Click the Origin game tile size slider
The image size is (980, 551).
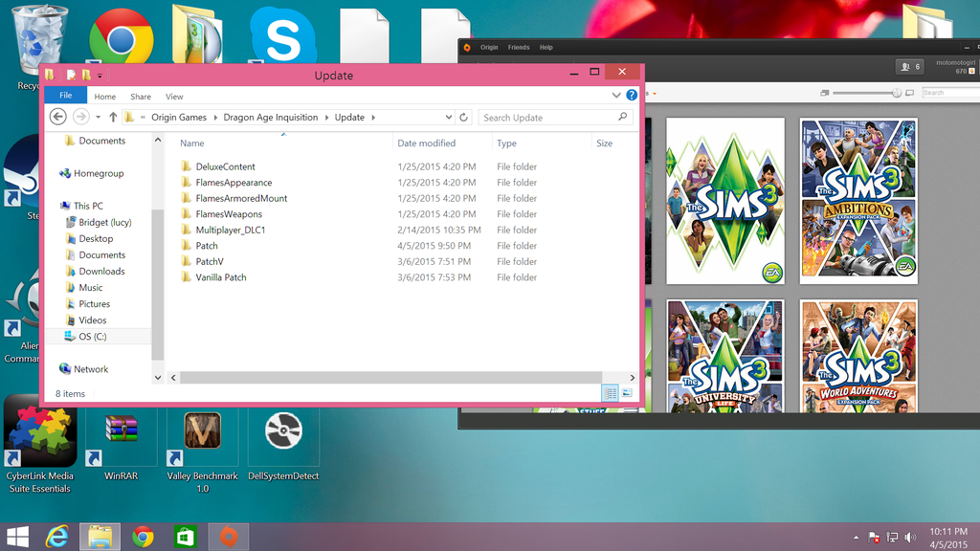[867, 93]
